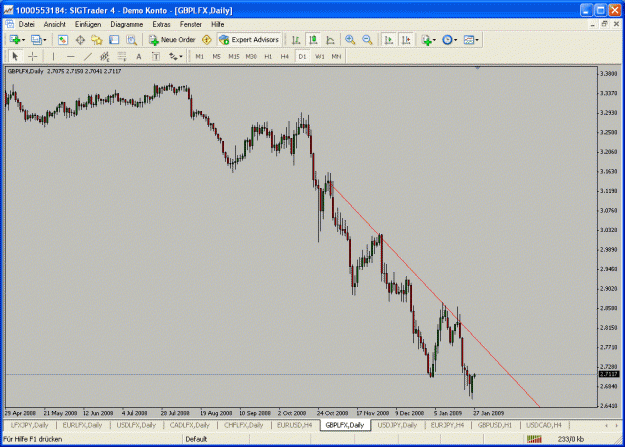This screenshot has height=447, width=625.
Task: Select the Fibonacci Retracement tool
Action: [122, 57]
